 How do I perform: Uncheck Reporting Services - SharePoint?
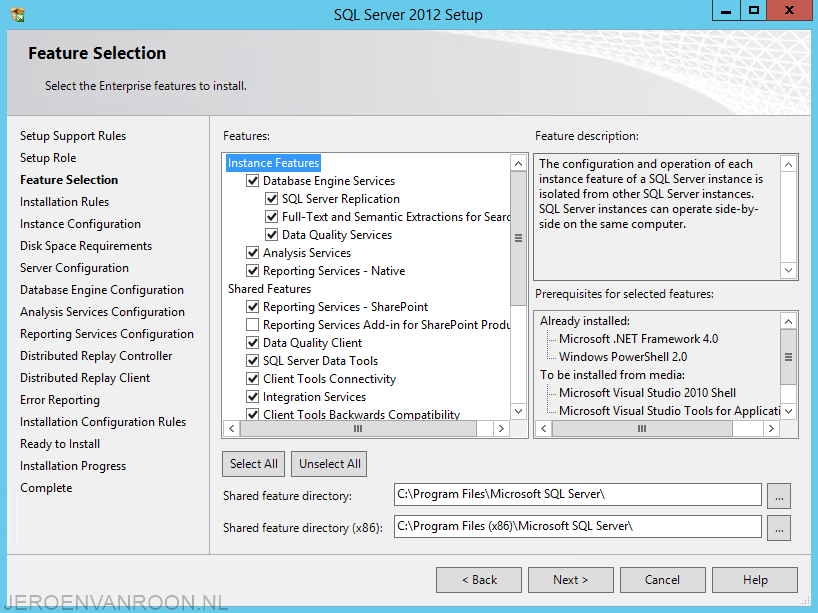coord(252,307)
